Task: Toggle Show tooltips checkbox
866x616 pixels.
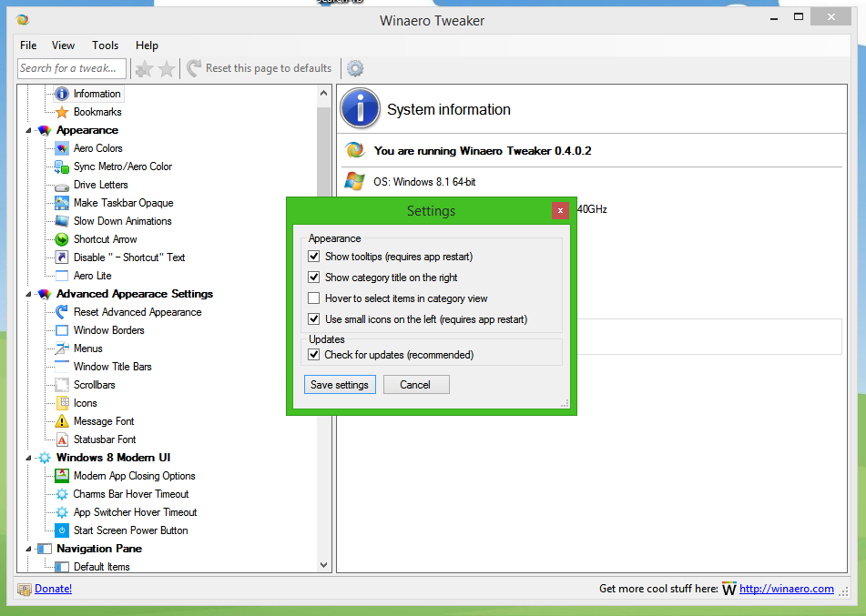Action: (x=313, y=256)
